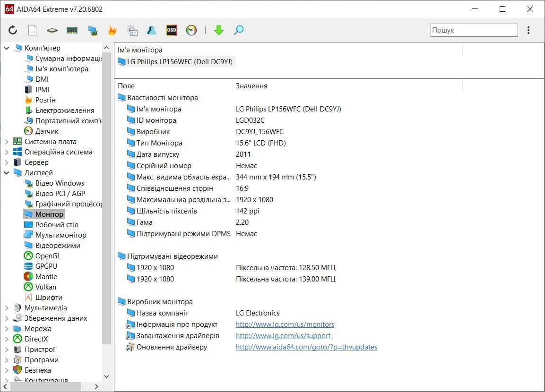Screen dimensions: 545x392
Task: Expand the Операційна система node
Action: [6, 152]
